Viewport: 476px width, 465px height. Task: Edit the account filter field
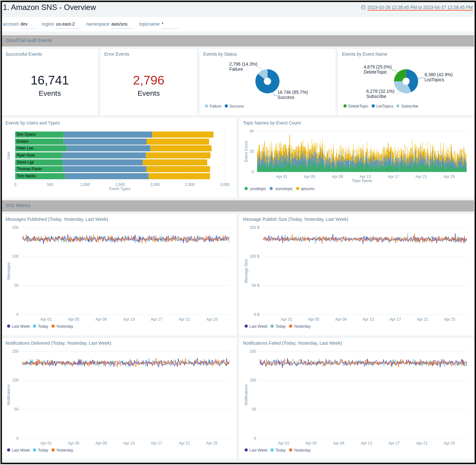(x=28, y=24)
